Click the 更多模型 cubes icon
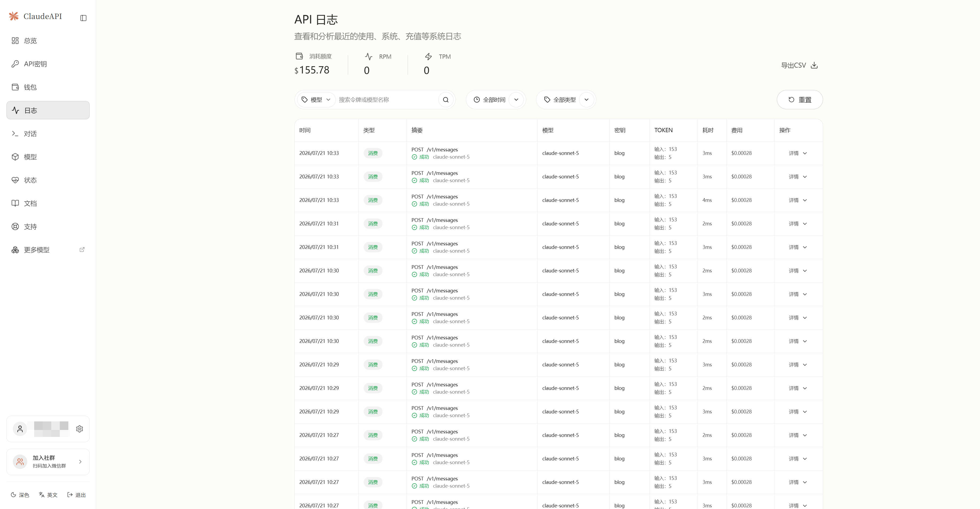This screenshot has height=509, width=980. pyautogui.click(x=15, y=250)
